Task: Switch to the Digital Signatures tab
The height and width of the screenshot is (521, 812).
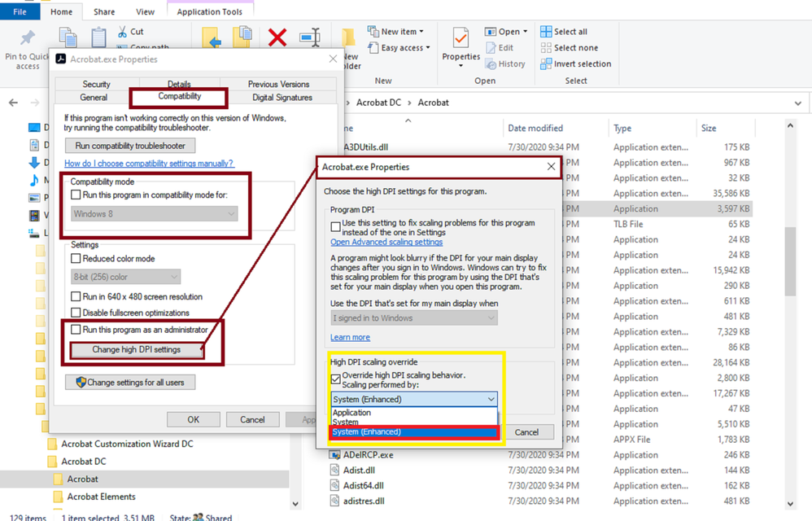Action: pos(282,98)
